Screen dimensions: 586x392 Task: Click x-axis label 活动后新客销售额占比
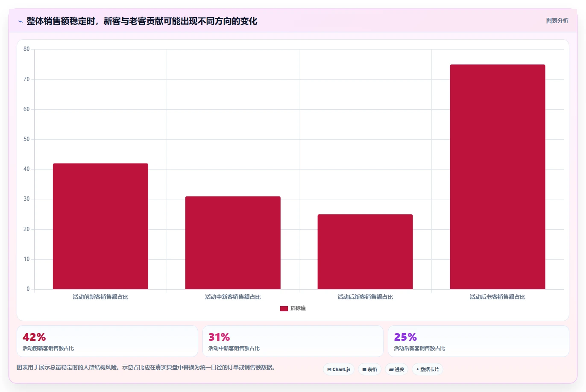point(365,297)
